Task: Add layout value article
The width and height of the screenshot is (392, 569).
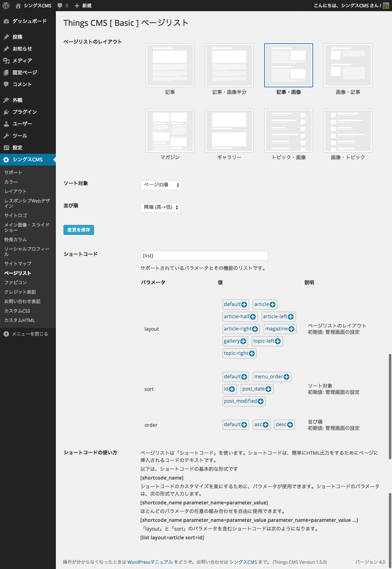Action: tap(265, 305)
